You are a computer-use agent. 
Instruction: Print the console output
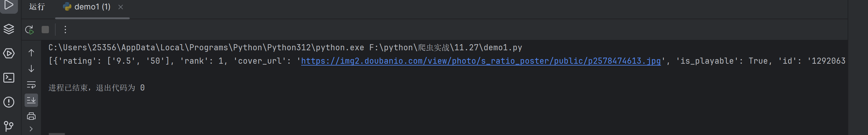[x=31, y=116]
